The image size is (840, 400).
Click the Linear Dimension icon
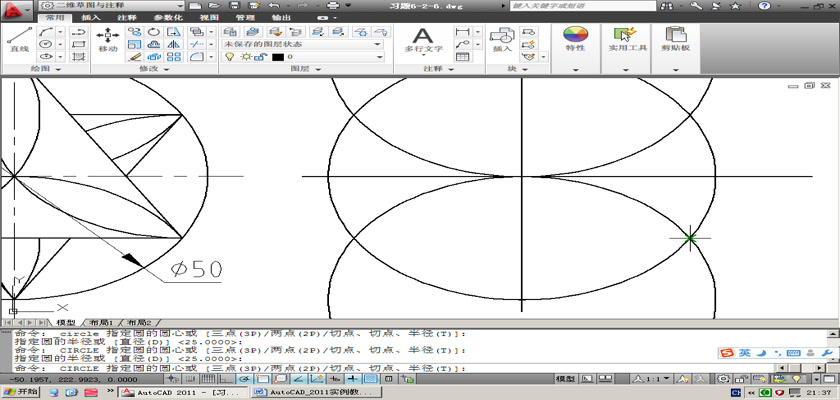[x=462, y=32]
